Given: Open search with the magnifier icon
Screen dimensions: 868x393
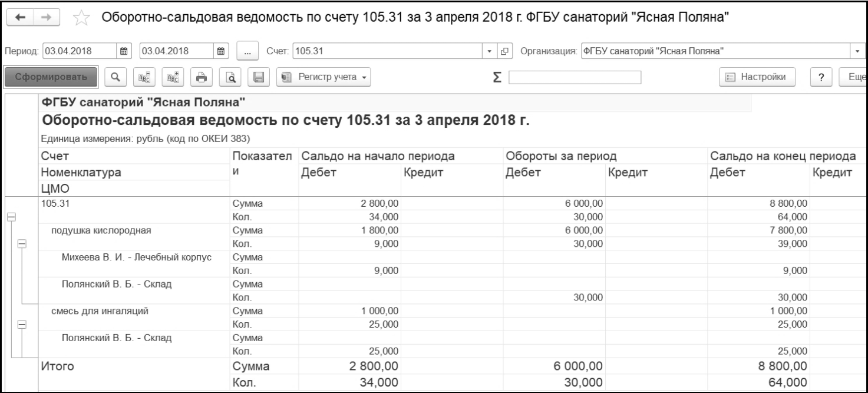Looking at the screenshot, I should [x=115, y=77].
